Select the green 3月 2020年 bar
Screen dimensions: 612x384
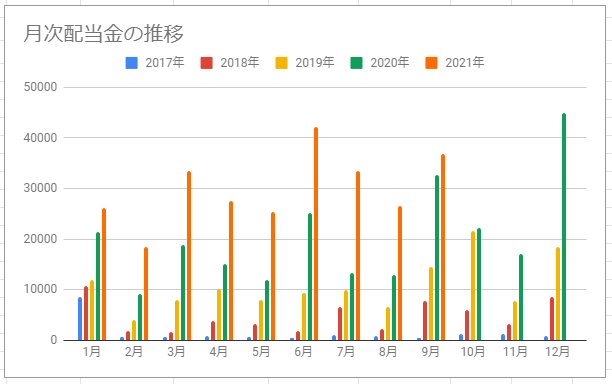point(183,293)
